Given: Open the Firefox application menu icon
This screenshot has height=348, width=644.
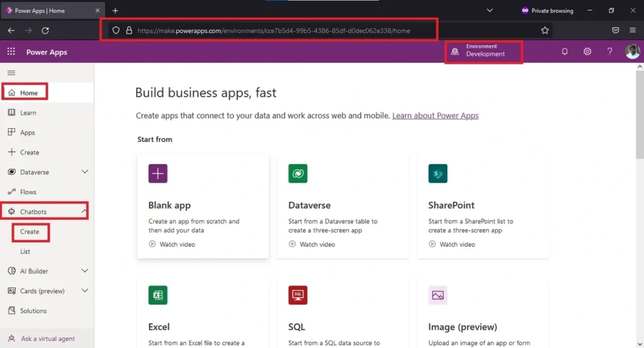Looking at the screenshot, I should coord(633,30).
